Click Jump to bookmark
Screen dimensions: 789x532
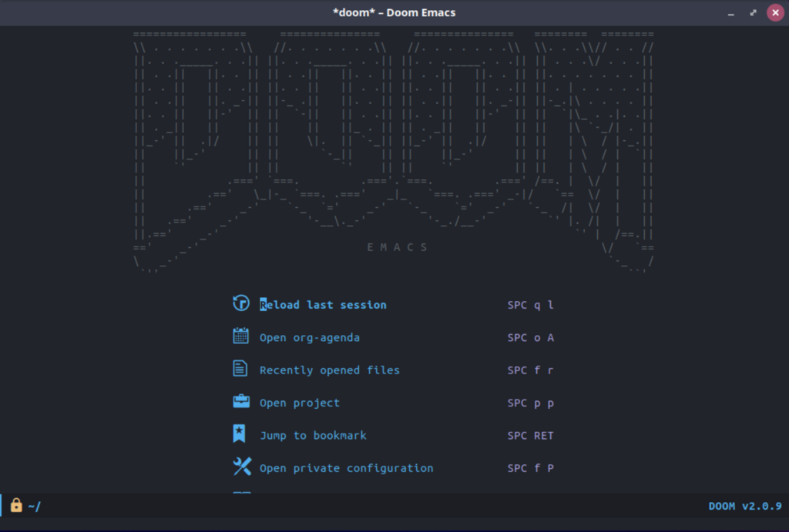point(313,435)
